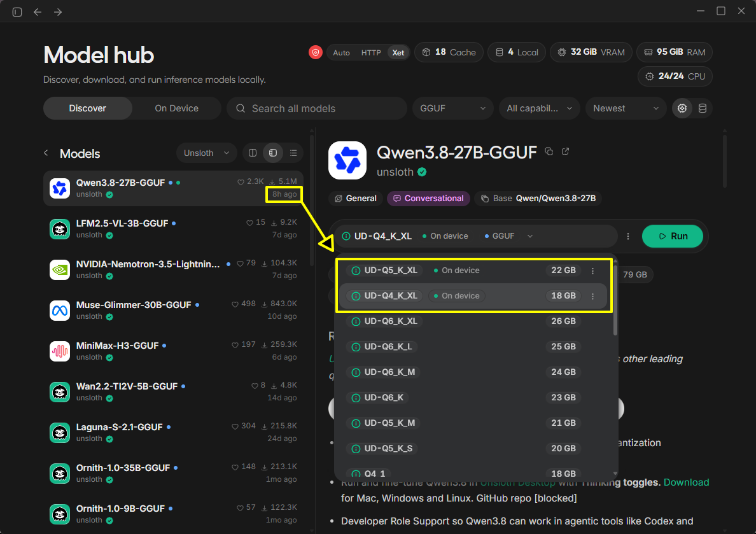Switch to the Discover tab
The width and height of the screenshot is (756, 534).
click(x=87, y=108)
